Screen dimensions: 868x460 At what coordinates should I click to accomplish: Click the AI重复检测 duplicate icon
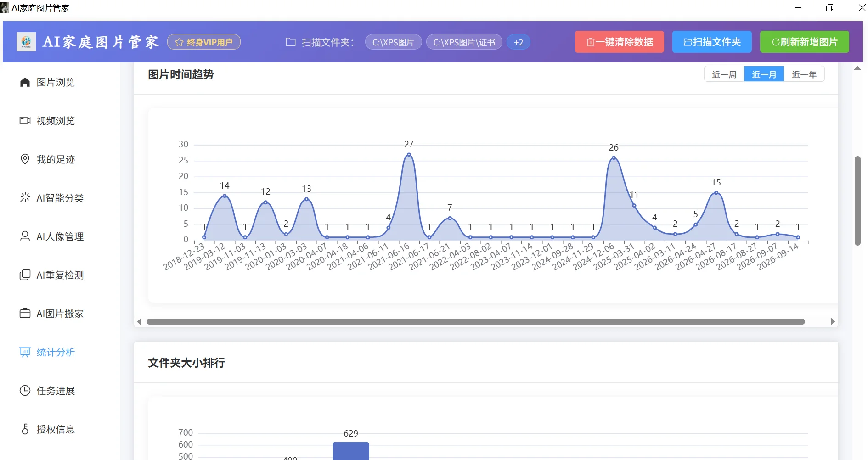click(x=25, y=275)
